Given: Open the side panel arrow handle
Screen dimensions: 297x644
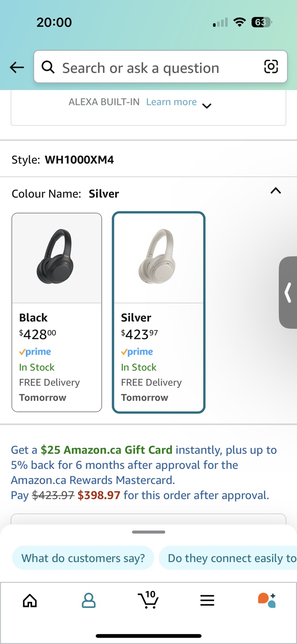Looking at the screenshot, I should (288, 292).
